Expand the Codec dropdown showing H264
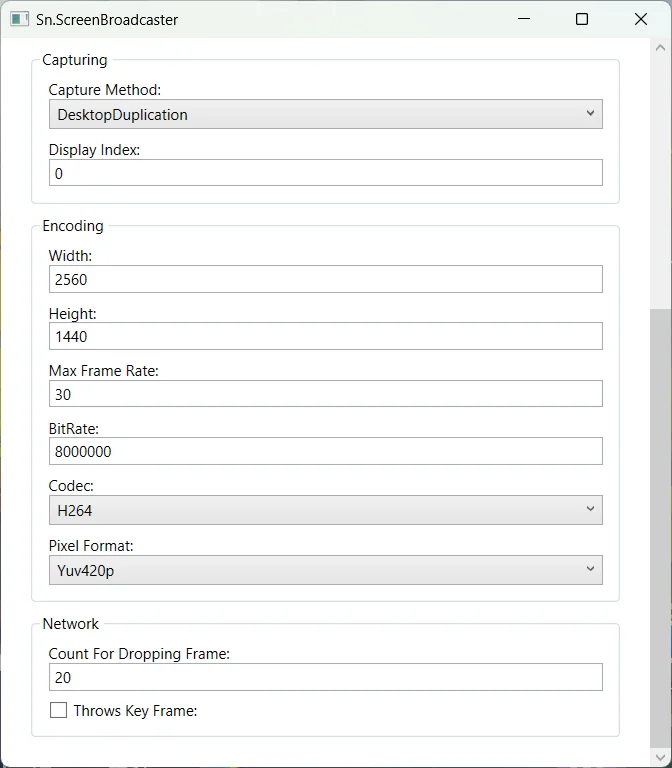Viewport: 672px width, 768px height. (326, 510)
